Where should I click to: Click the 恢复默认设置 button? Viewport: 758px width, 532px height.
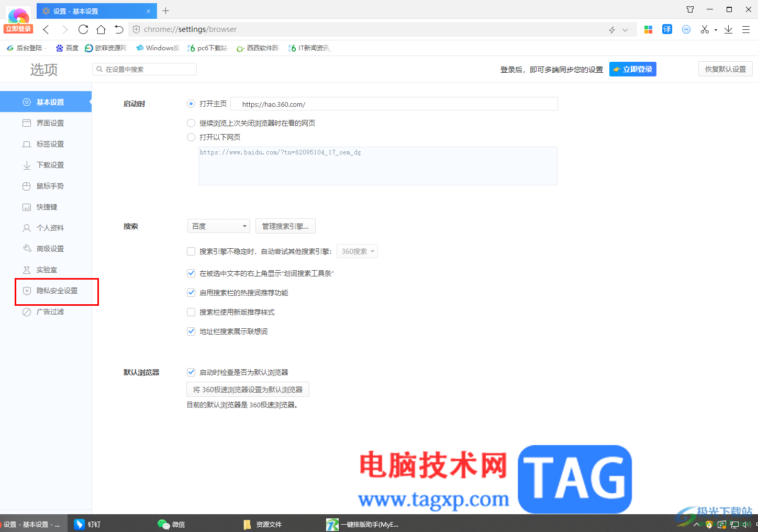(x=725, y=69)
